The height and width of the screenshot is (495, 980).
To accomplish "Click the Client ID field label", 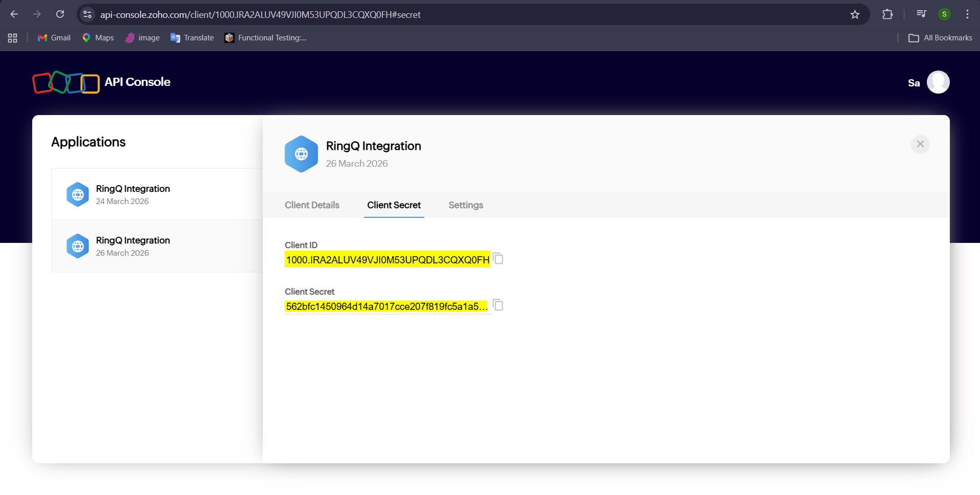I will click(301, 245).
